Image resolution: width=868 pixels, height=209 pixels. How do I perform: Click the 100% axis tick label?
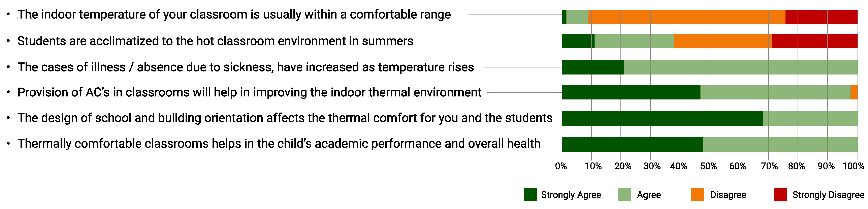[853, 166]
